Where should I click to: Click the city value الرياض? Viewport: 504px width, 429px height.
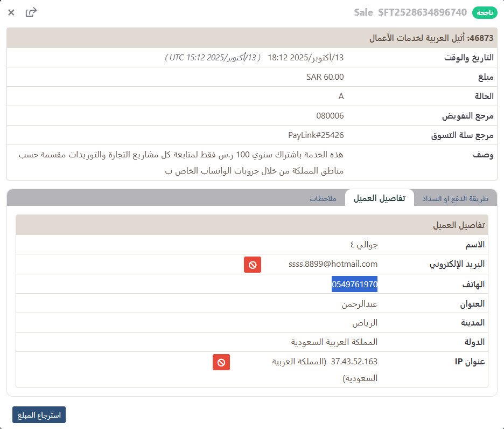(365, 323)
